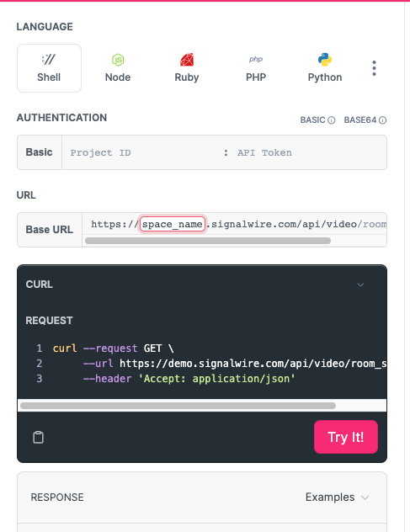The width and height of the screenshot is (410, 532).
Task: Select the BASIC auth type link
Action: click(x=312, y=120)
